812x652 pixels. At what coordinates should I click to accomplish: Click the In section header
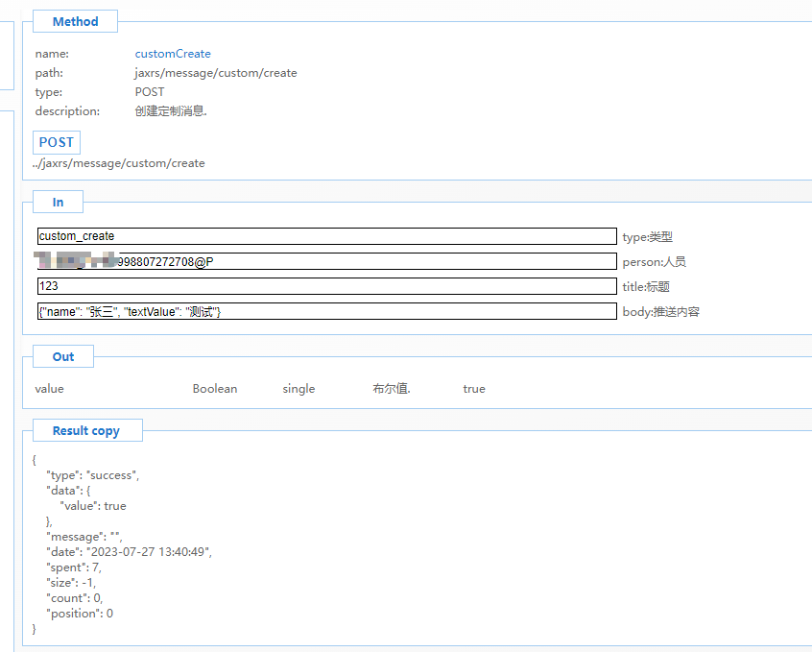click(x=58, y=202)
